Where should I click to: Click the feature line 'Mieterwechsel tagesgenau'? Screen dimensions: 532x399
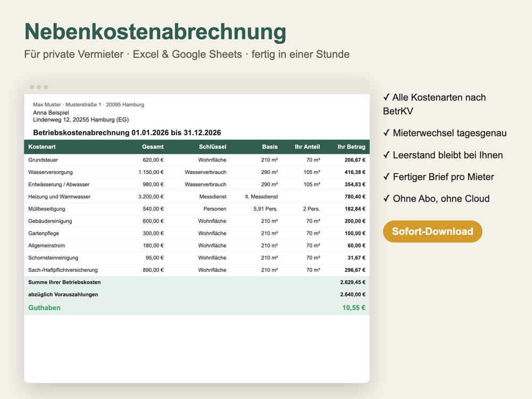click(x=445, y=133)
